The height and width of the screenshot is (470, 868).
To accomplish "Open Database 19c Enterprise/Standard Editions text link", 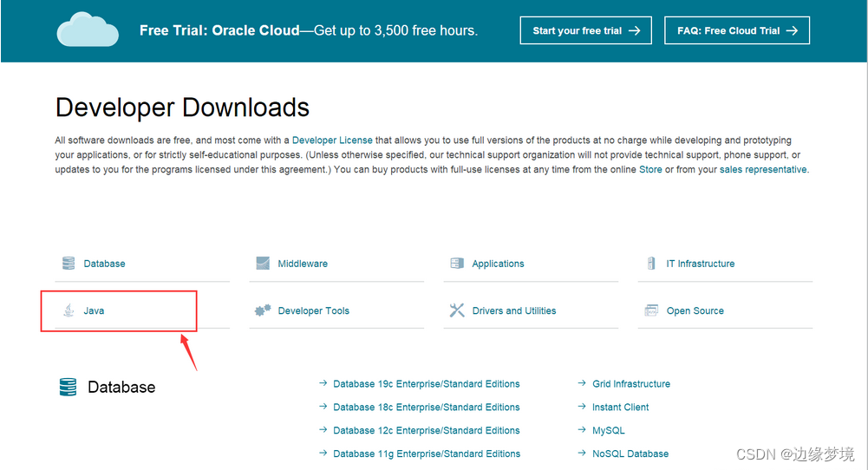I will (427, 383).
